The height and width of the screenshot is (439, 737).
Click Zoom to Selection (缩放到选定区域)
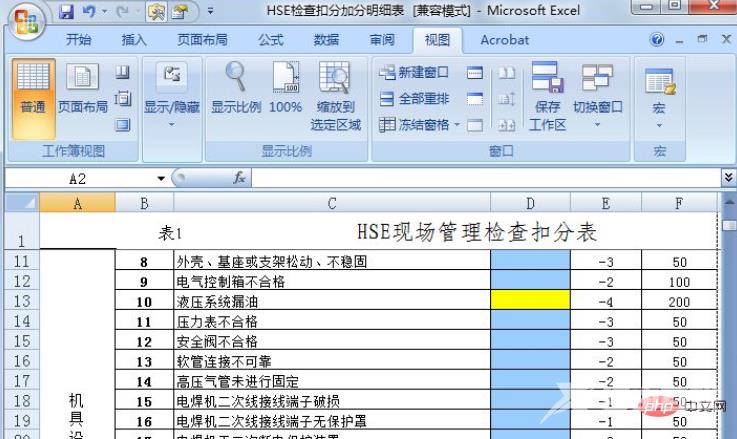(x=335, y=90)
